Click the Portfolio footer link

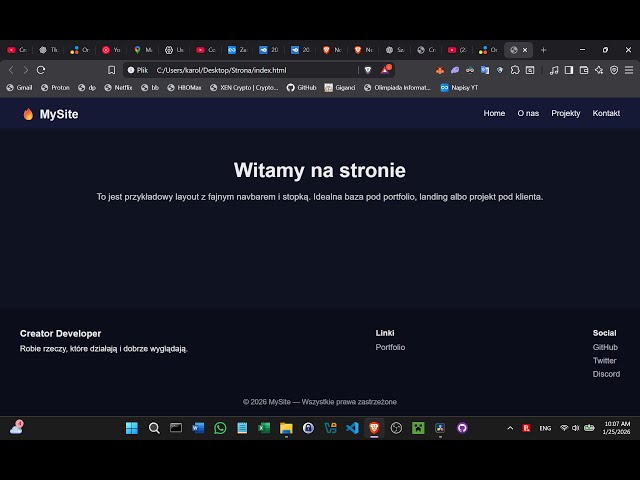(x=390, y=347)
